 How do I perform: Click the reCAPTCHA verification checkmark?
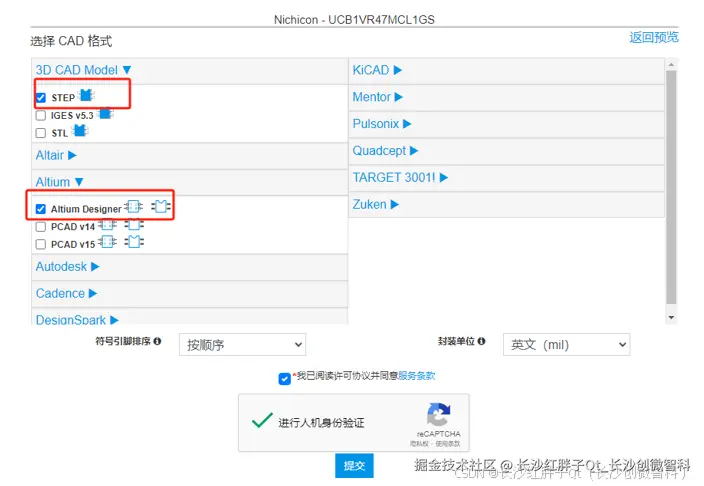(x=262, y=420)
